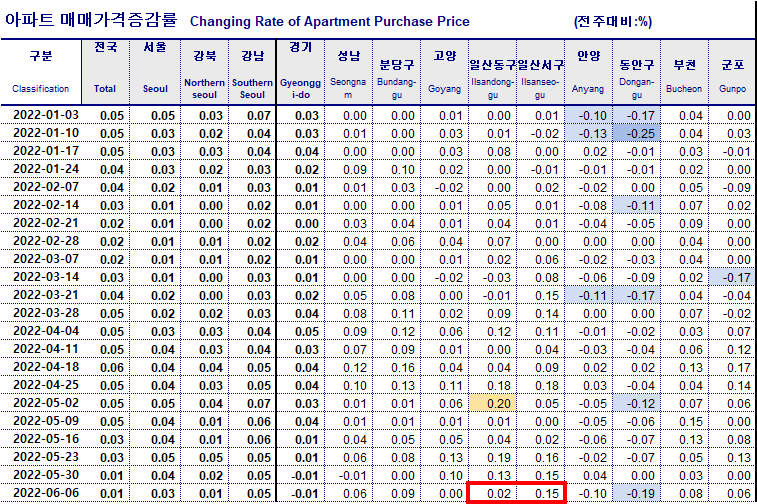Click Northern seoul 0.05 cell for 2022-05-23
Image resolution: width=757 pixels, height=504 pixels.
pos(204,457)
